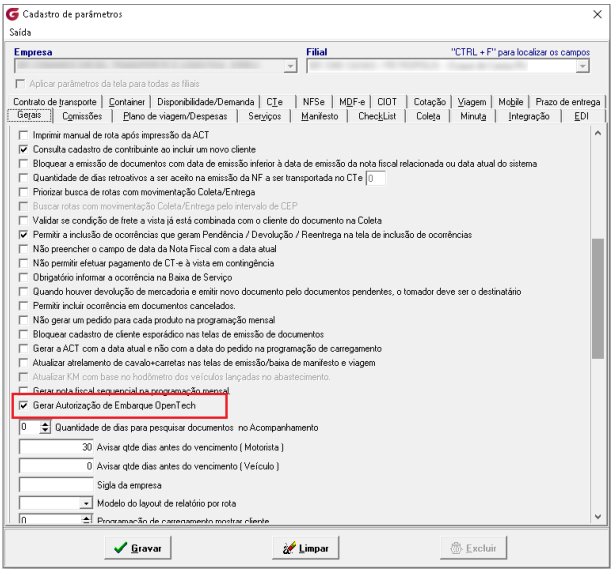This screenshot has width=616, height=574.
Task: Click the application logo icon in title bar
Action: (x=13, y=15)
